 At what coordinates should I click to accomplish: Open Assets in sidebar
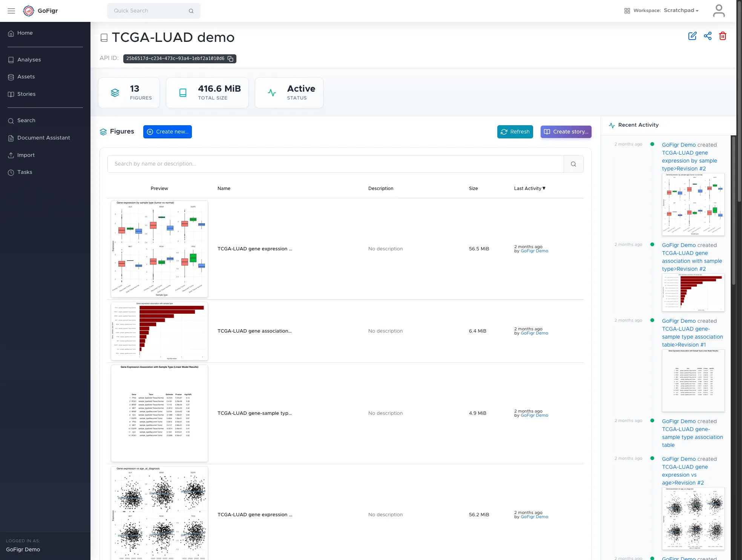[26, 77]
